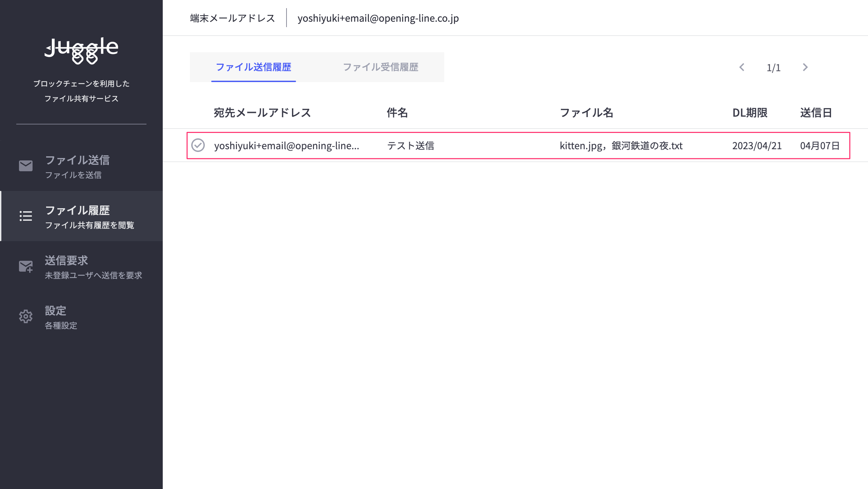Open the 設定 menu label

pyautogui.click(x=56, y=311)
